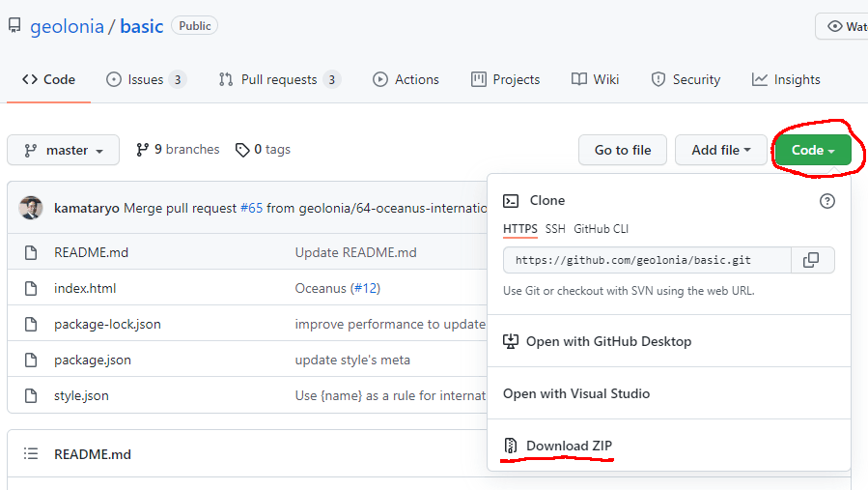Screen dimensions: 868x490
Task: Open the Pull requests tab
Action: click(x=280, y=79)
